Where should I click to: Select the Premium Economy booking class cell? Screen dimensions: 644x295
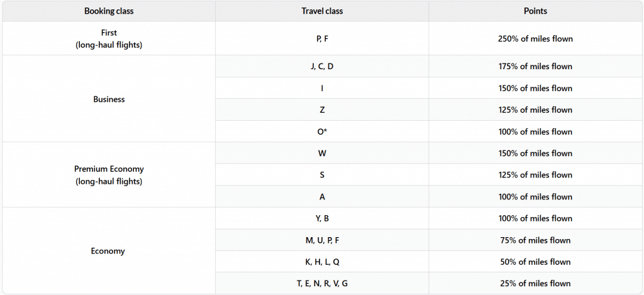pos(109,175)
